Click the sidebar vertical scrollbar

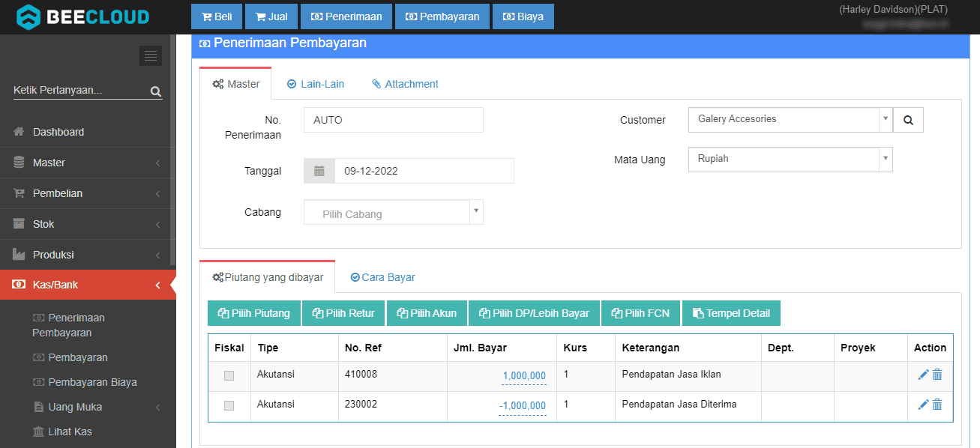click(x=173, y=150)
